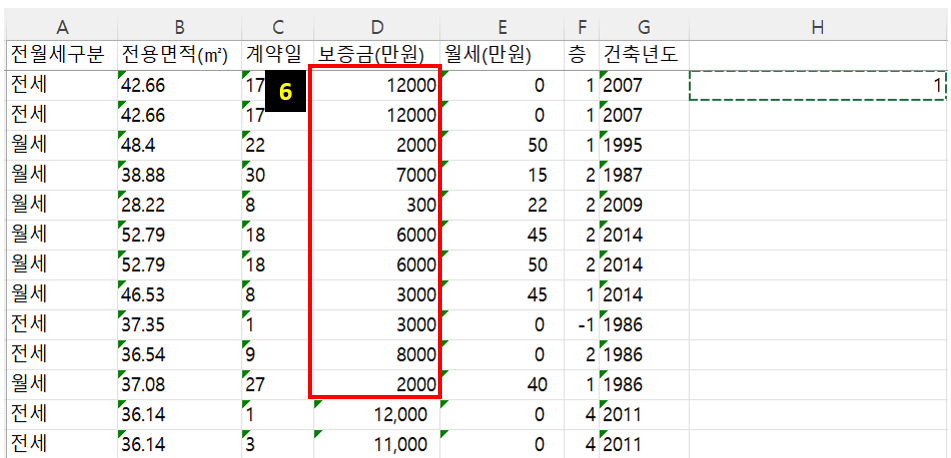Click the 보증금(만원) header cell
951x458 pixels.
pos(377,55)
